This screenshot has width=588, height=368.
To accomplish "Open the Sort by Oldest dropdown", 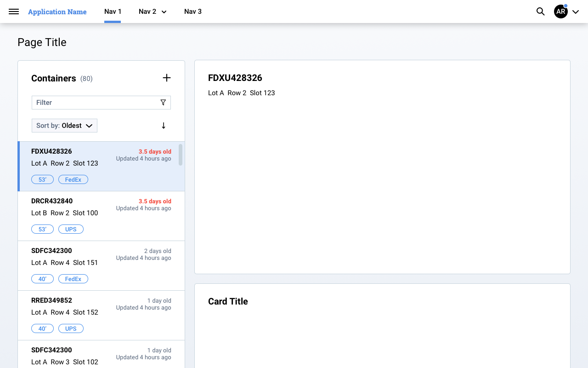I will [x=64, y=126].
